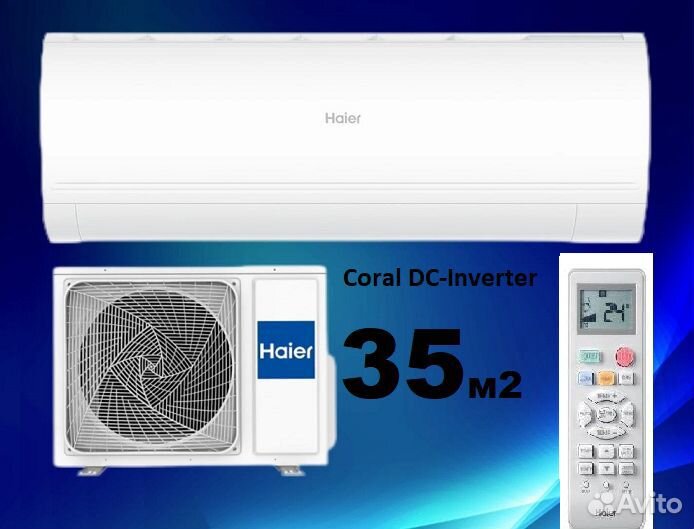Click the large "35" number
694x529 pixels.
[x=403, y=363]
